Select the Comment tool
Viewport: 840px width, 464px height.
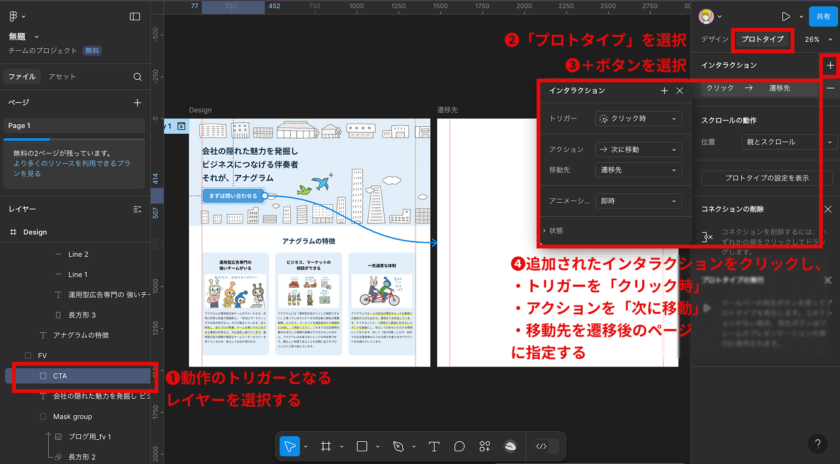click(x=460, y=446)
